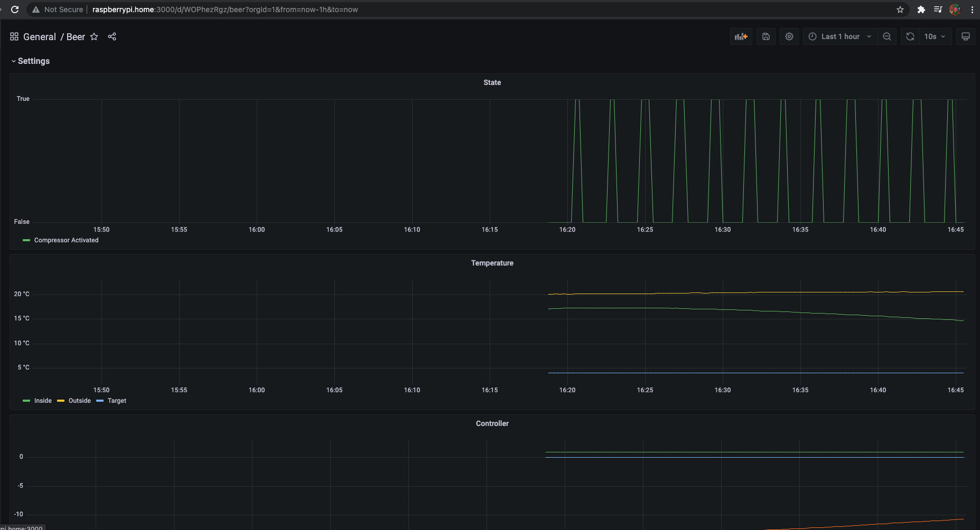This screenshot has height=530, width=980.
Task: Open the State panel title menu
Action: [x=492, y=82]
